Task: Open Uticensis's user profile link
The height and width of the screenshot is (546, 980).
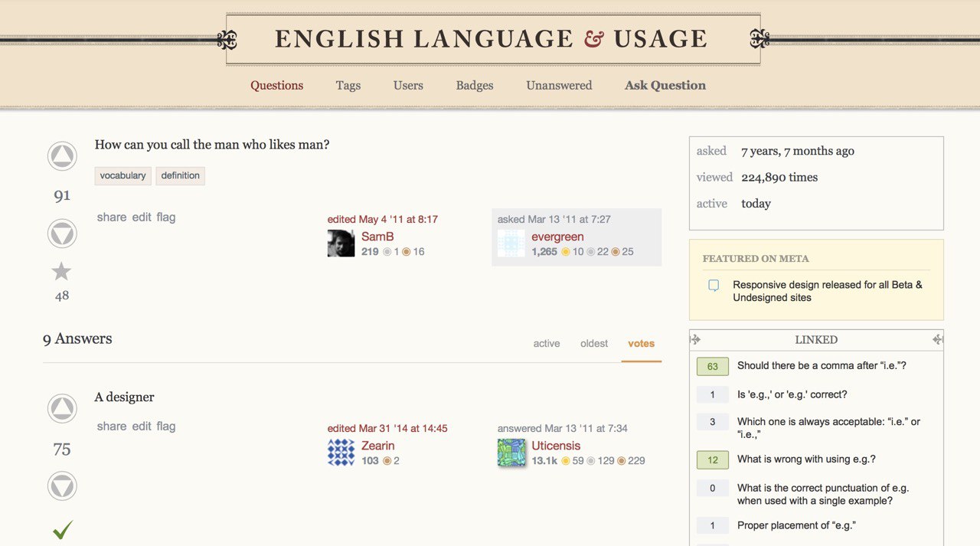Action: 556,446
